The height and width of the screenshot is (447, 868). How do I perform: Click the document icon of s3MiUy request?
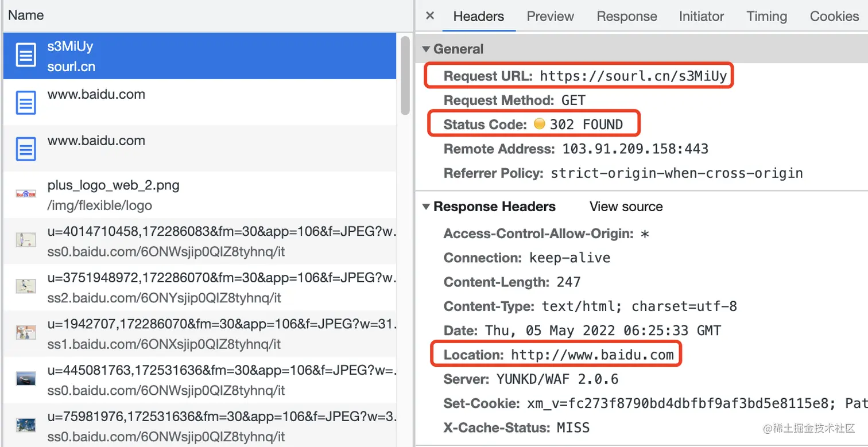tap(25, 56)
